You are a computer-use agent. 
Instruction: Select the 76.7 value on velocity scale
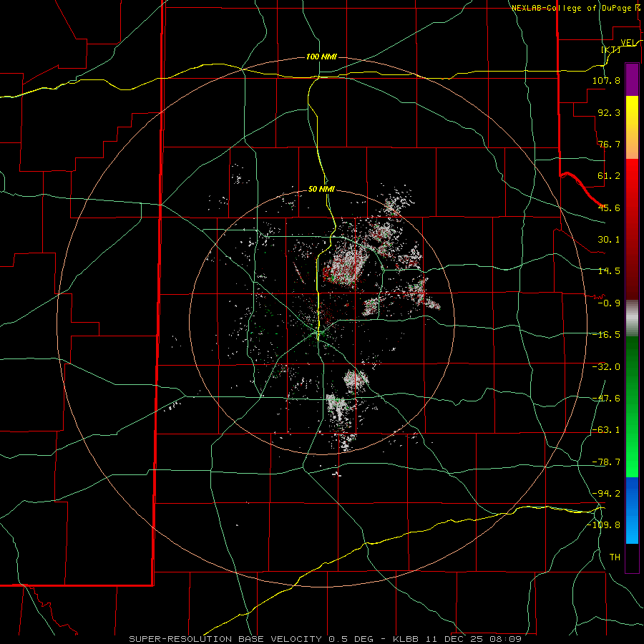(609, 144)
